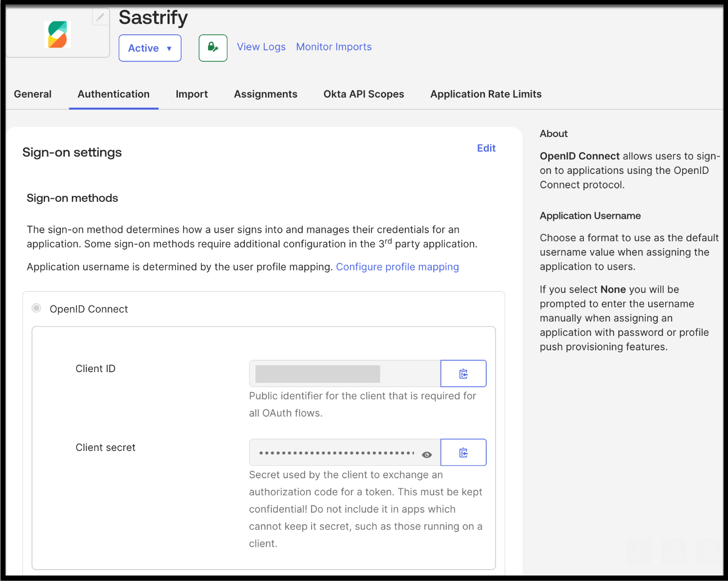The image size is (728, 581).
Task: Select the Authentication tab
Action: (x=114, y=94)
